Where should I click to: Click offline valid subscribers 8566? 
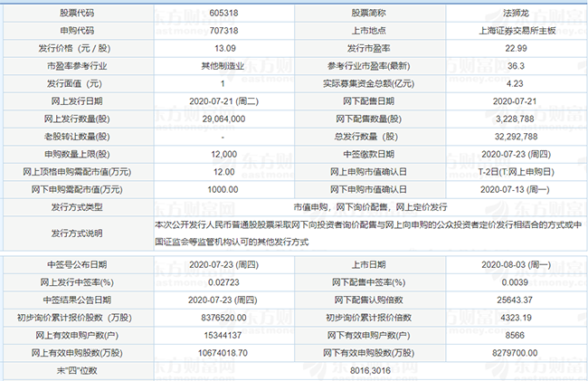(x=515, y=335)
